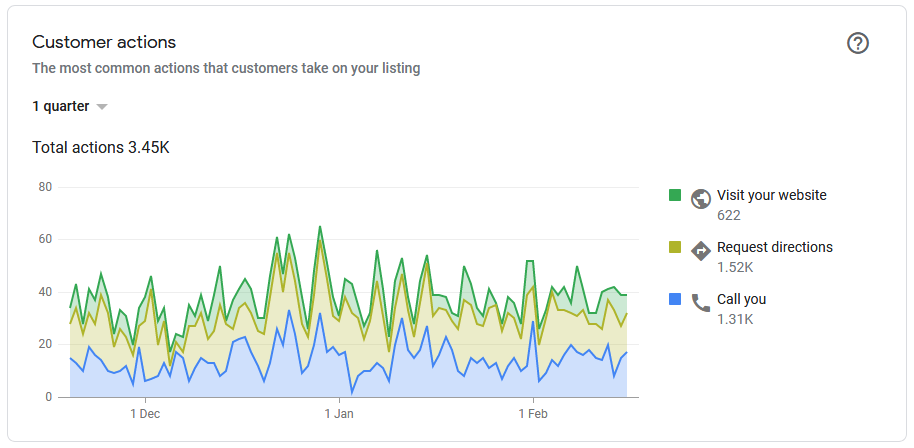This screenshot has height=448, width=914.
Task: Click the blue Call you swatch
Action: pyautogui.click(x=675, y=299)
